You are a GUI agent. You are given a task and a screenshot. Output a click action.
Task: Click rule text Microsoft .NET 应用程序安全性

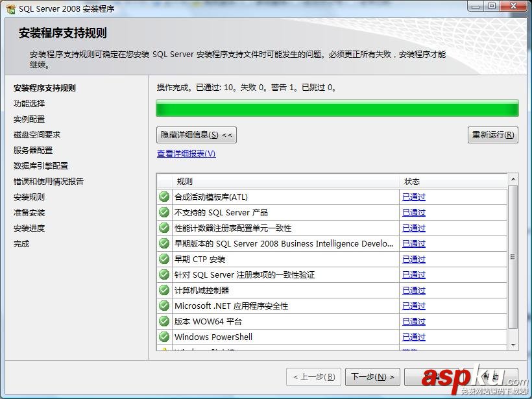click(x=232, y=306)
